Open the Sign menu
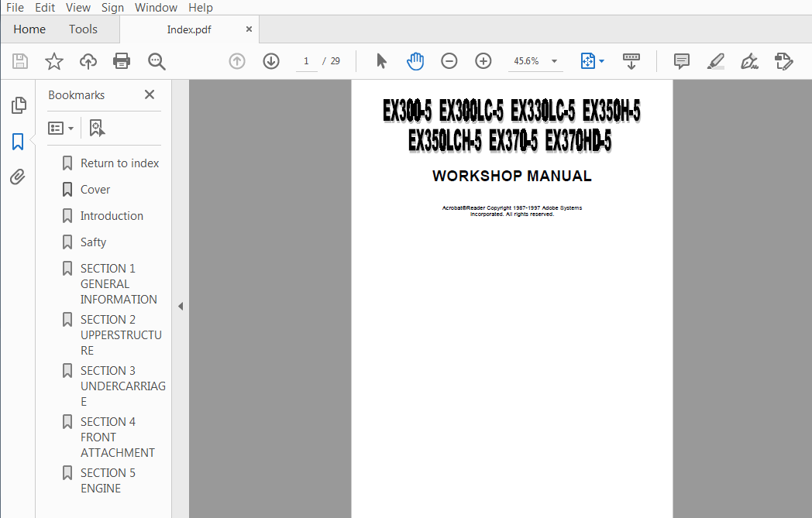812x518 pixels. coord(112,8)
